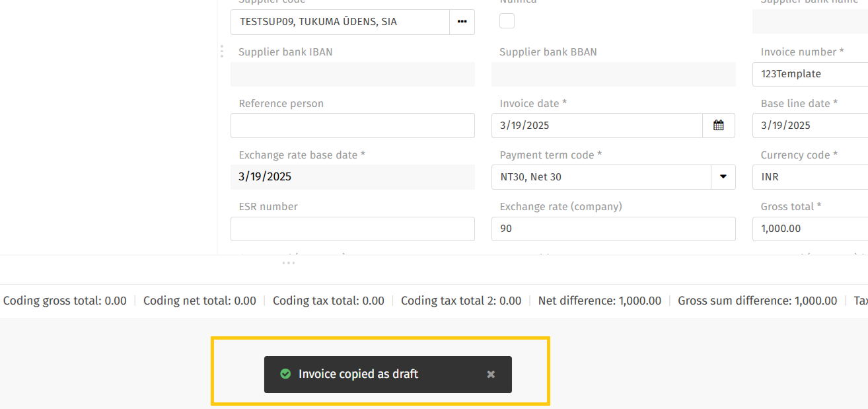The image size is (868, 409).
Task: Focus the ESR number input field
Action: (x=352, y=229)
